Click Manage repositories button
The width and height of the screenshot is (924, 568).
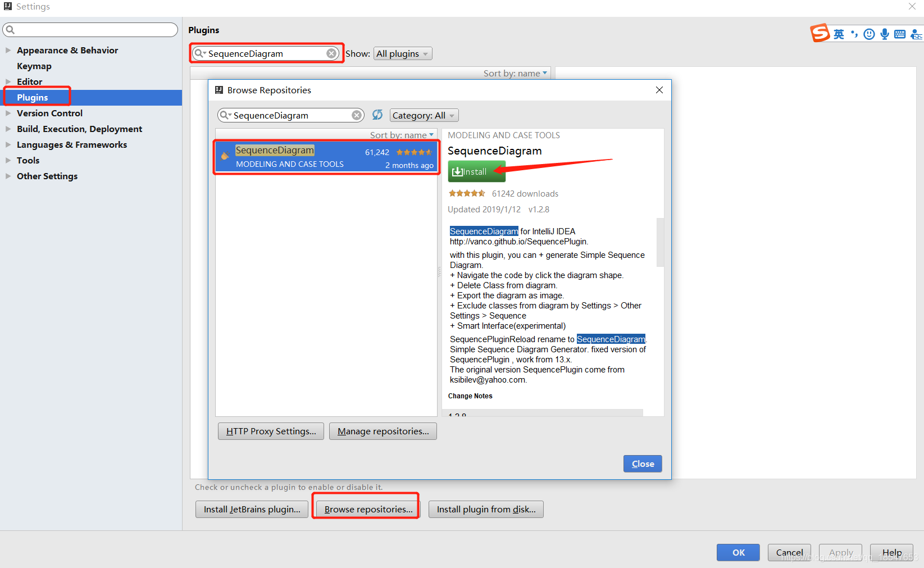[383, 431]
